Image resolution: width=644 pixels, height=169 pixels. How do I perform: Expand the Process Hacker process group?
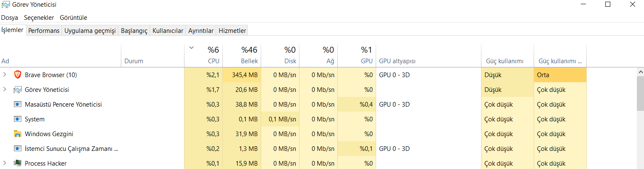coord(5,163)
